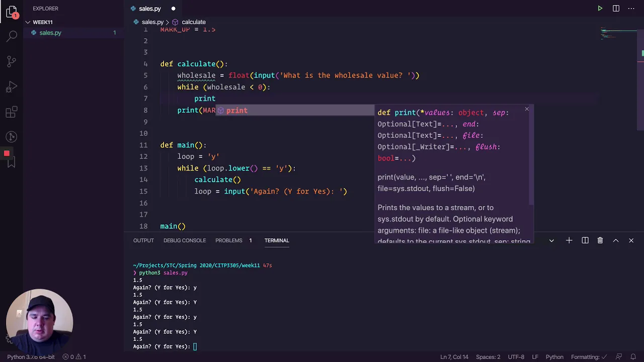The height and width of the screenshot is (362, 644).
Task: Open the terminal selector dropdown
Action: tap(551, 241)
